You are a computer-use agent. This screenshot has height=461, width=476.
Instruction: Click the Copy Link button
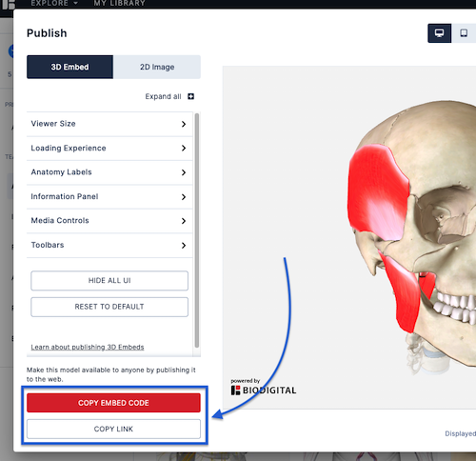[113, 429]
